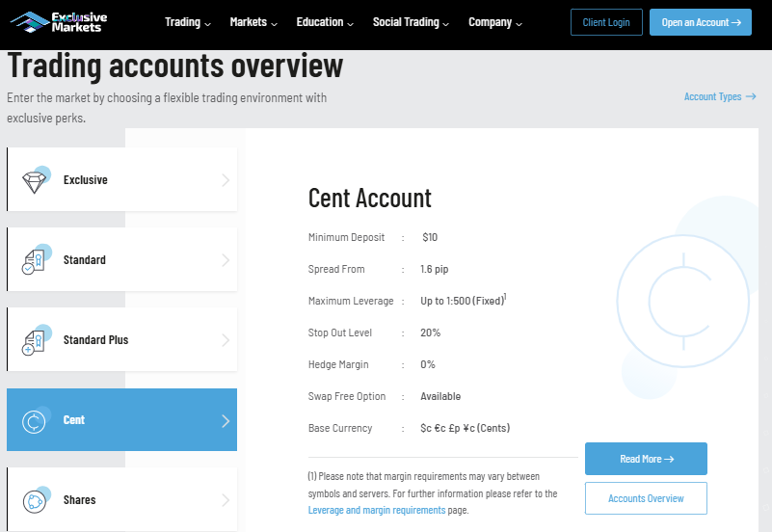Image resolution: width=772 pixels, height=532 pixels.
Task: Click the 20% stop out value
Action: pos(430,332)
